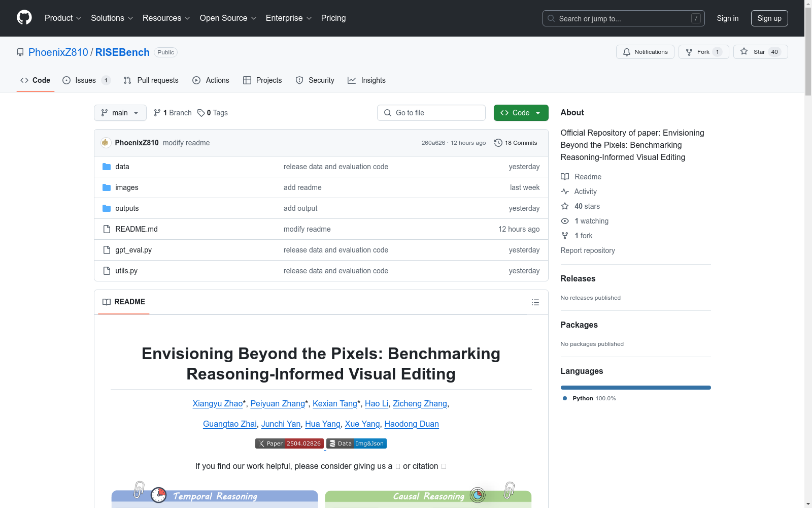Open the Security tab
The image size is (812, 508).
point(315,80)
